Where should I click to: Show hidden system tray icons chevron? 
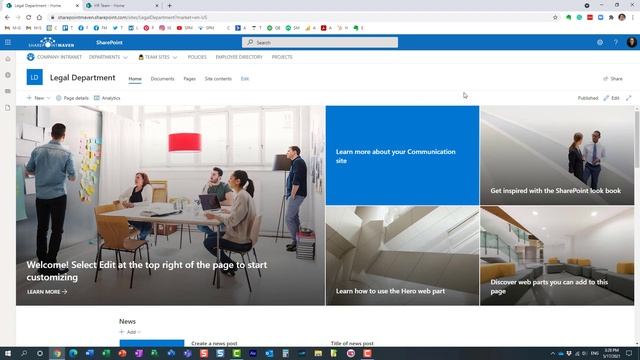(x=552, y=353)
